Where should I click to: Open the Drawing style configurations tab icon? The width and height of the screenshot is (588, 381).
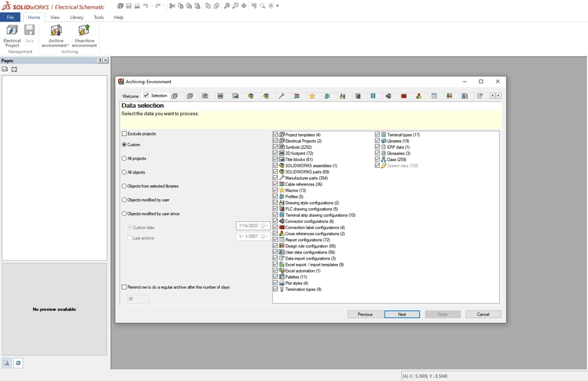pos(342,96)
